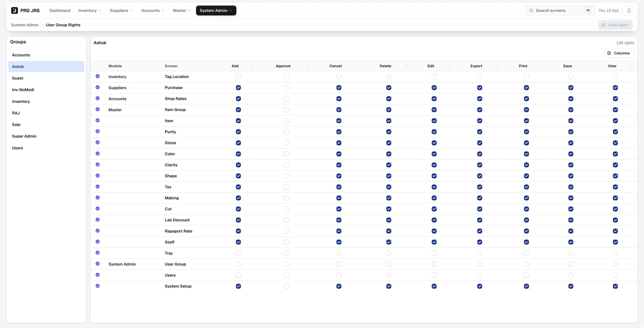
Task: Click the Search screens input field
Action: 560,10
